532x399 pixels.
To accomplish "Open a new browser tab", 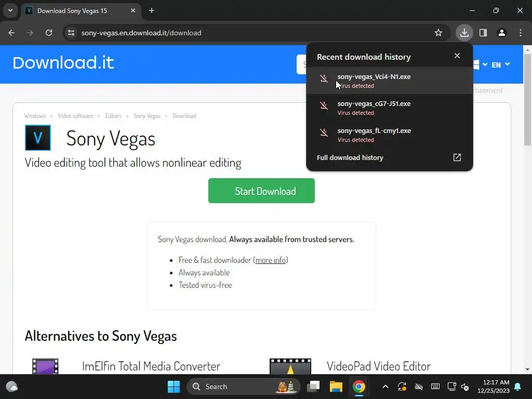I will [152, 10].
